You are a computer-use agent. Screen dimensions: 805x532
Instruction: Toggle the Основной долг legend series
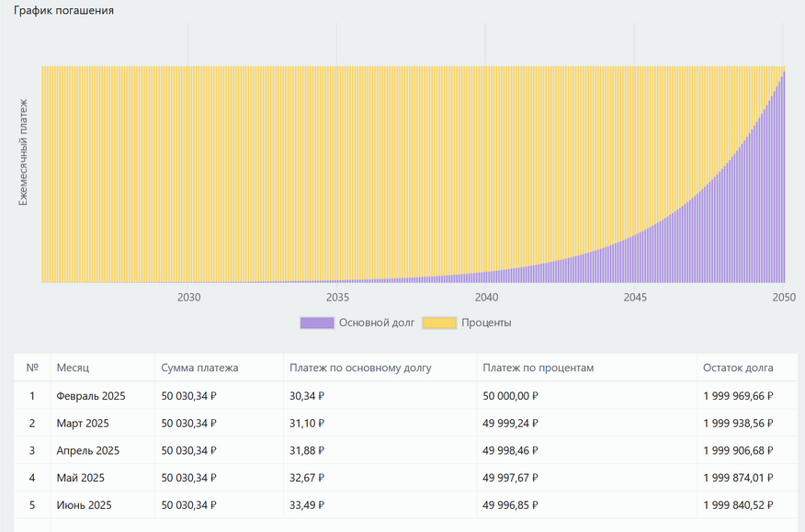click(377, 323)
